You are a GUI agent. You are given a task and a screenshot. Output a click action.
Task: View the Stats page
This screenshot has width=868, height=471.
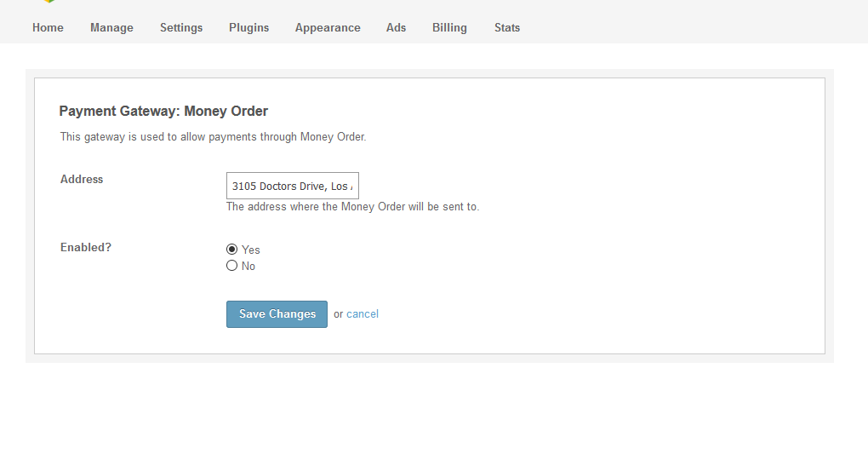point(506,27)
